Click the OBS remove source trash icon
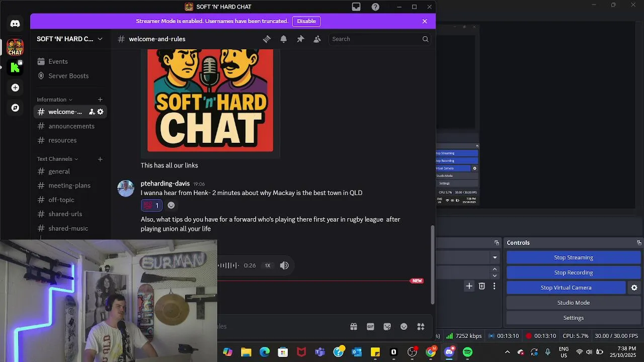Screen dimensions: 644x362 (x=481, y=286)
